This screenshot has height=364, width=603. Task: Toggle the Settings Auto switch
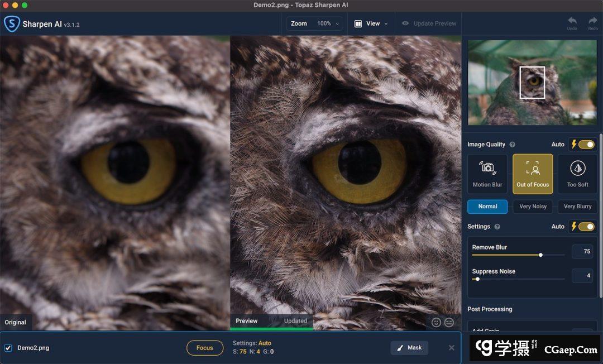pos(586,227)
